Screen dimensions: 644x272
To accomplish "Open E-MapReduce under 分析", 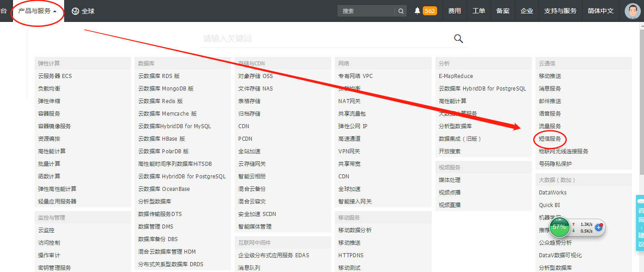I will tap(456, 76).
